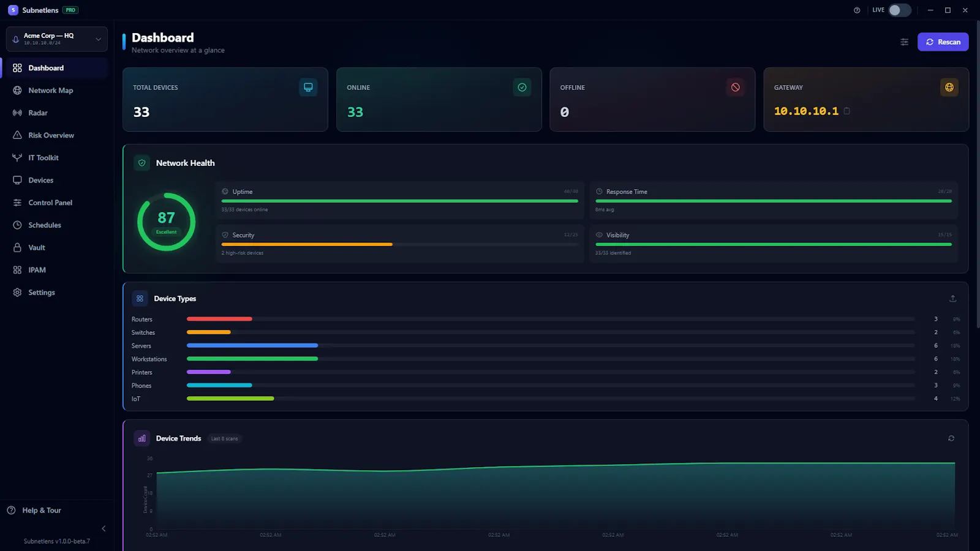
Task: Click the Visibility eye icon
Action: 599,235
